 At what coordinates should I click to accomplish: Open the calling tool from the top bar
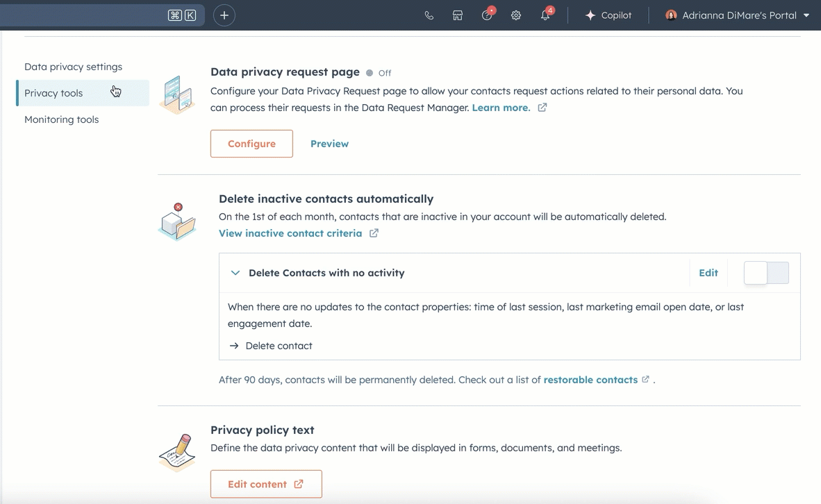pos(429,15)
